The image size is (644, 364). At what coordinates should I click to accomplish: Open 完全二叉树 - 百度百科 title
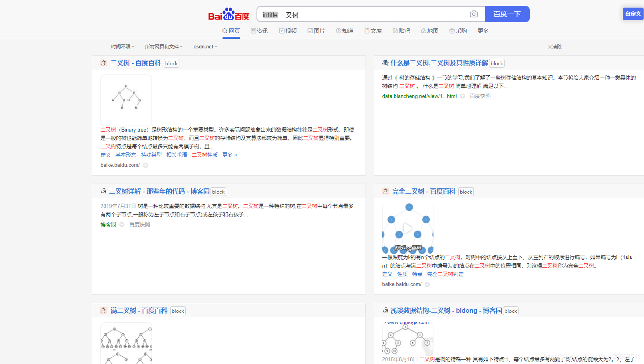click(x=424, y=191)
